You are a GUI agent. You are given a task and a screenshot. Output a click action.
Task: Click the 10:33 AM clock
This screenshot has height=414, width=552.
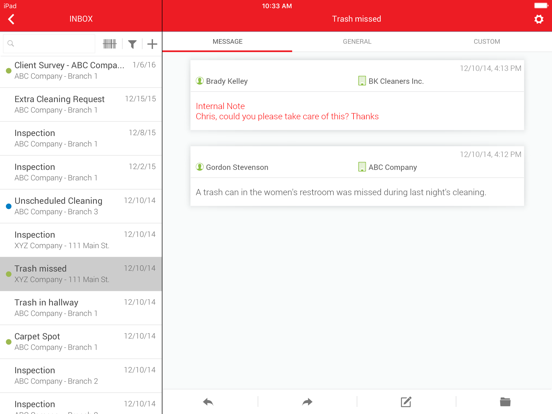277,6
